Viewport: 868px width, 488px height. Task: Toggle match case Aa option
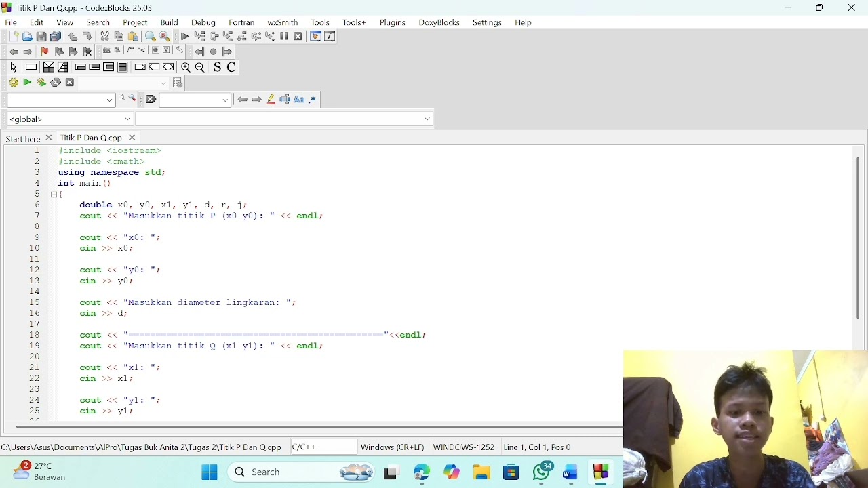click(x=299, y=100)
